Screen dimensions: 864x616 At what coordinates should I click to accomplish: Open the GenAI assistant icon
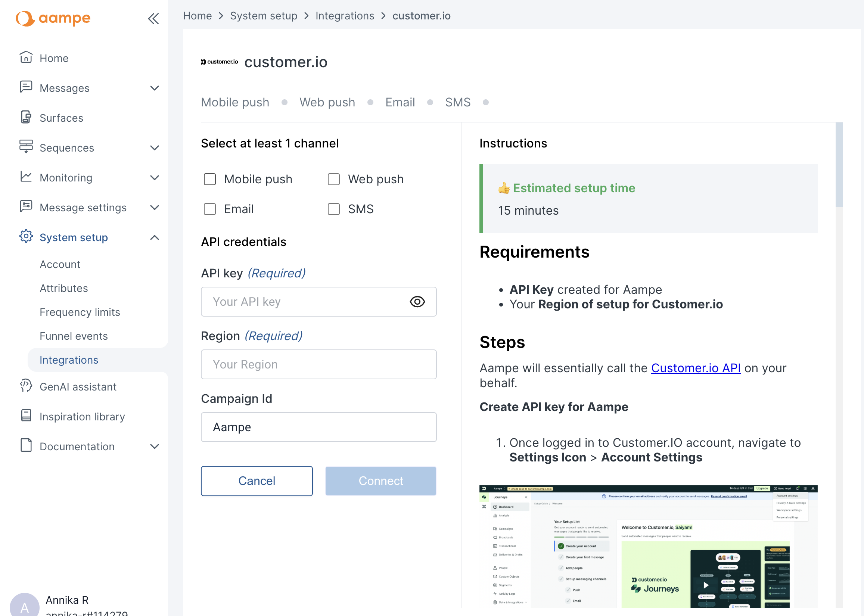25,386
